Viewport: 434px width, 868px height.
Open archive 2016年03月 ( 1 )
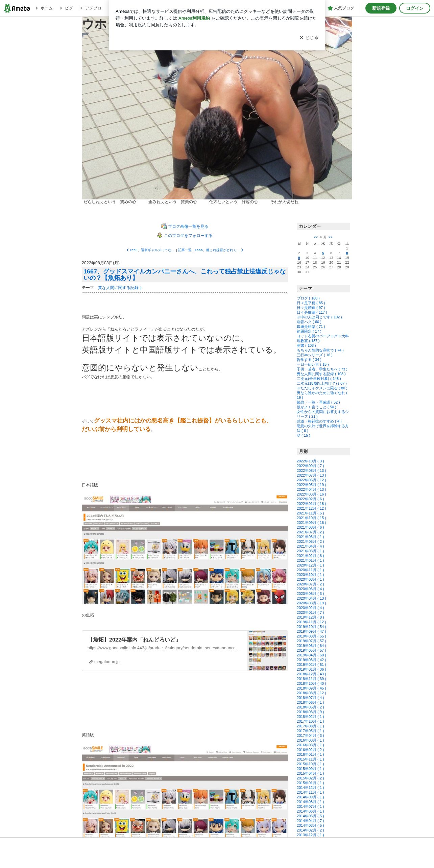click(x=310, y=745)
